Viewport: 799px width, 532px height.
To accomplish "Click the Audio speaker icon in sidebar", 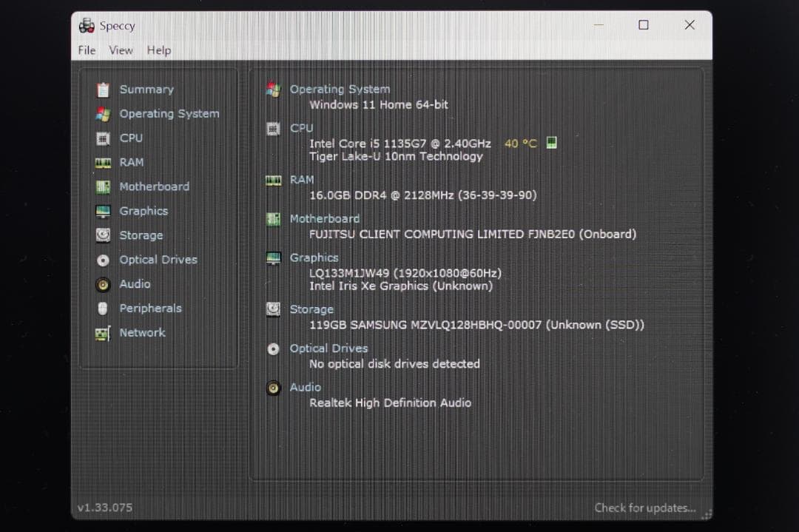I will (103, 284).
